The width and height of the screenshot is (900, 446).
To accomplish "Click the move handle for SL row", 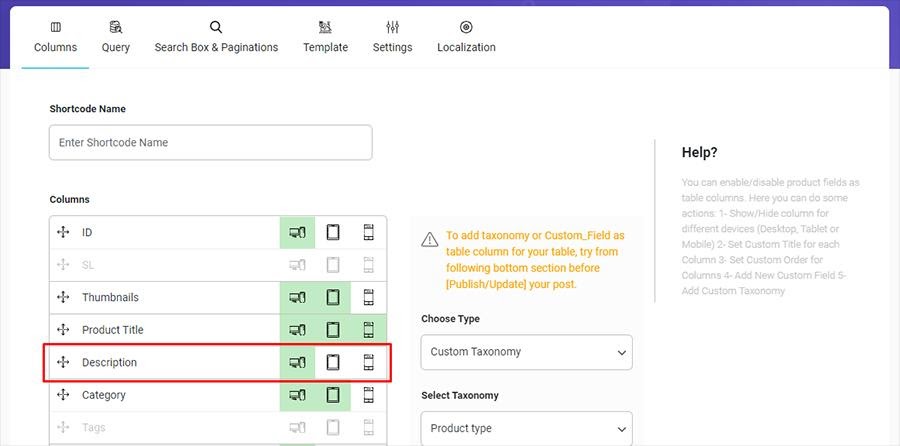I will click(63, 265).
